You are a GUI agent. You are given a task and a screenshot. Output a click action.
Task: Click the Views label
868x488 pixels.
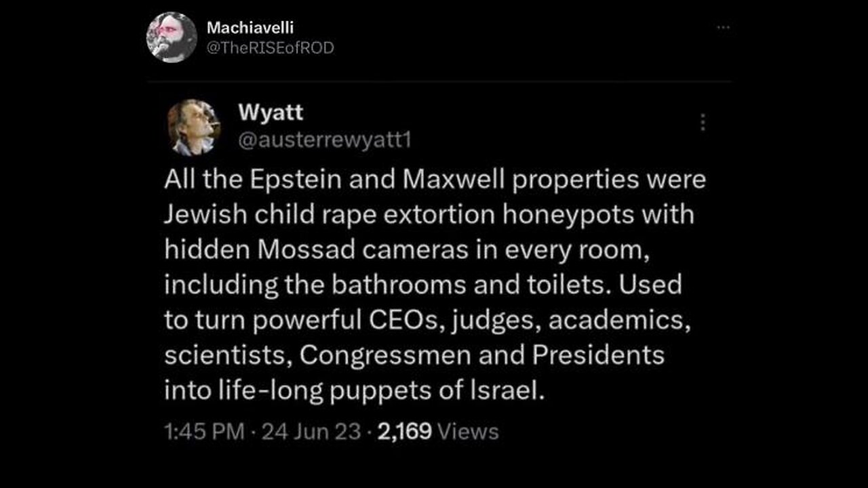tap(469, 432)
